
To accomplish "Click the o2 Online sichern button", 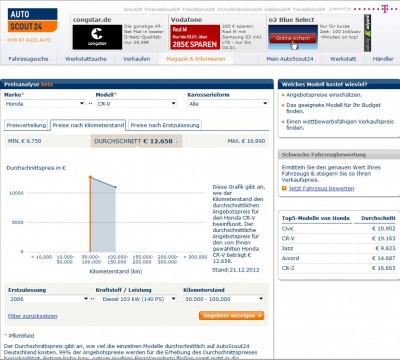I will pos(293,38).
